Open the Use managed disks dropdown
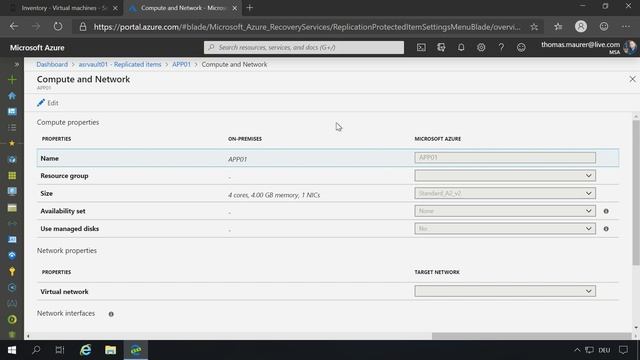 pos(505,229)
